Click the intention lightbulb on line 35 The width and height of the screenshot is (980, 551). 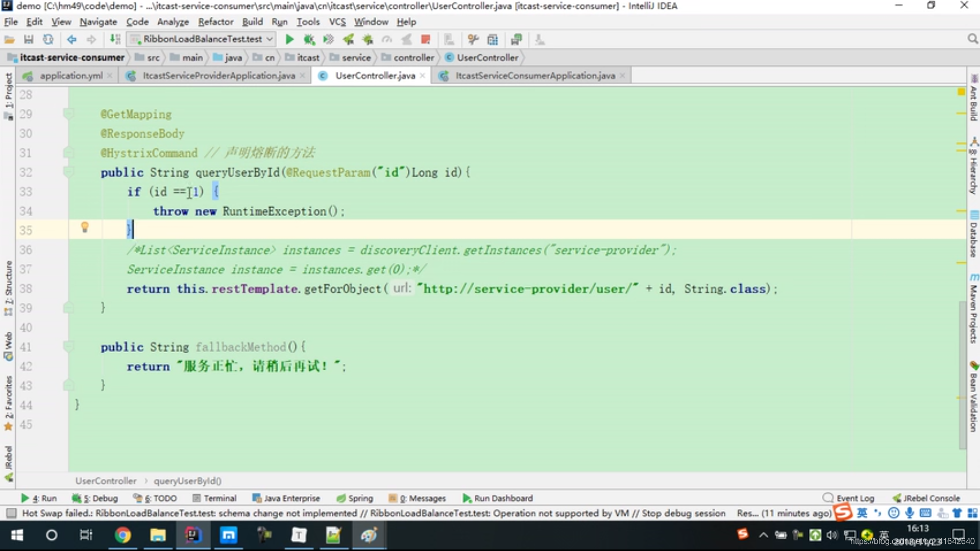[x=85, y=227]
